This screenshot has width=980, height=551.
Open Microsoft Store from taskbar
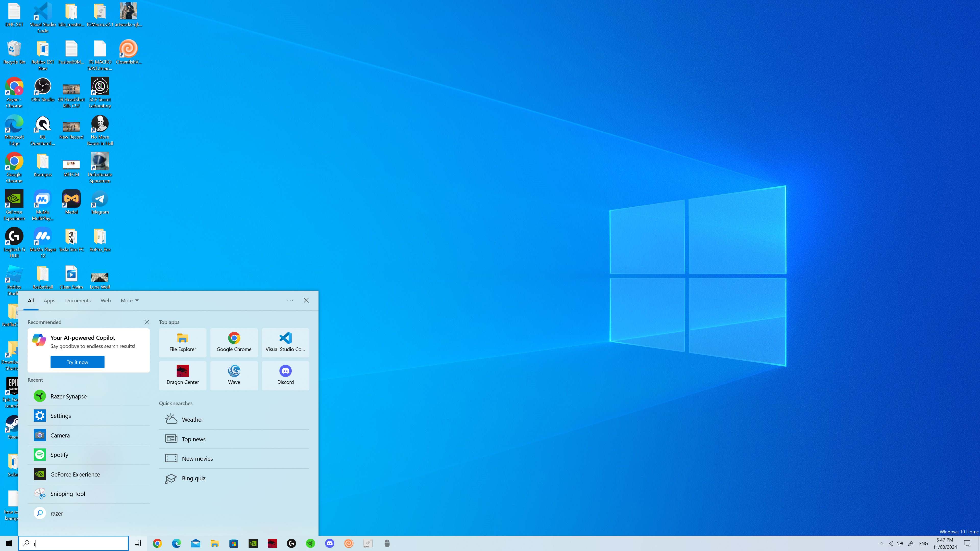coord(234,543)
